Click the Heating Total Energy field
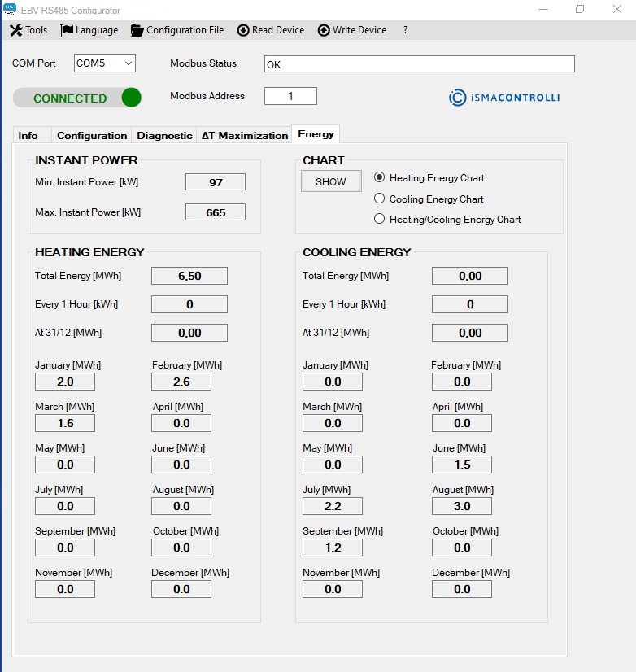This screenshot has height=672, width=636. pos(189,276)
